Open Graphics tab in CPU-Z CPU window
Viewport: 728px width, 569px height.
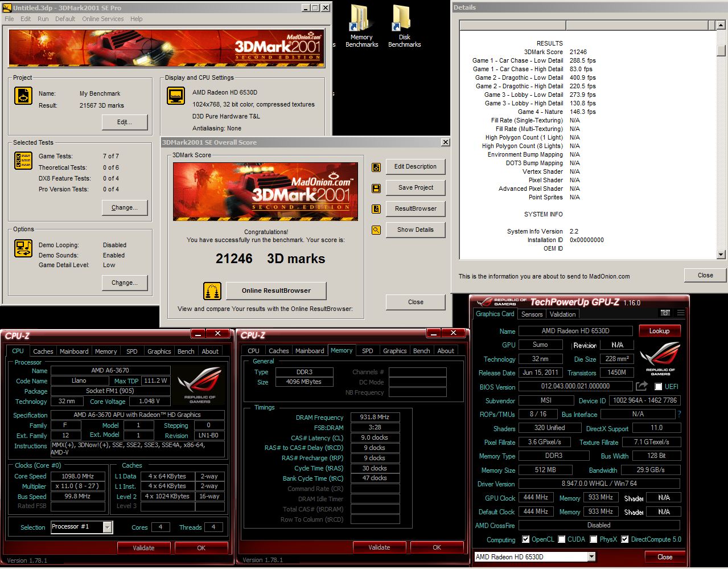159,351
